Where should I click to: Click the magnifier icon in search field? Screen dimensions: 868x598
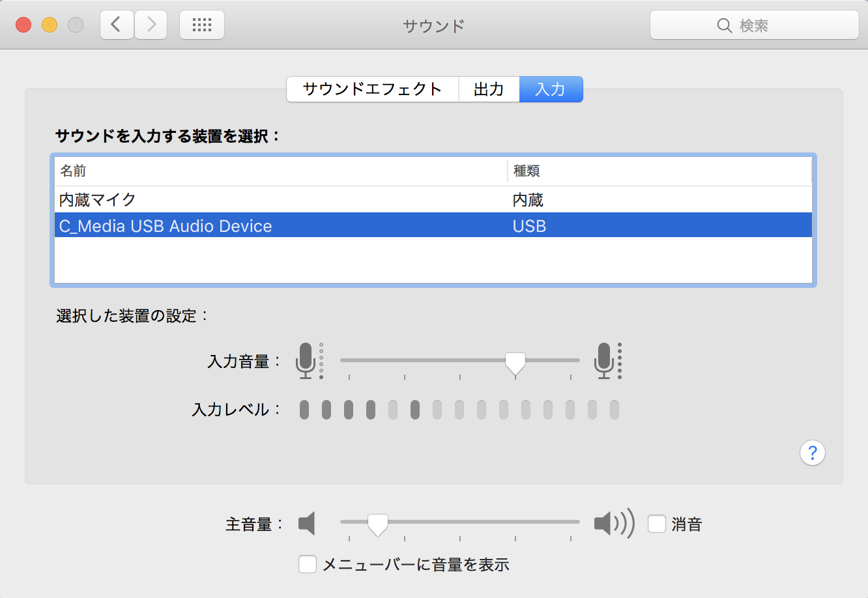724,25
